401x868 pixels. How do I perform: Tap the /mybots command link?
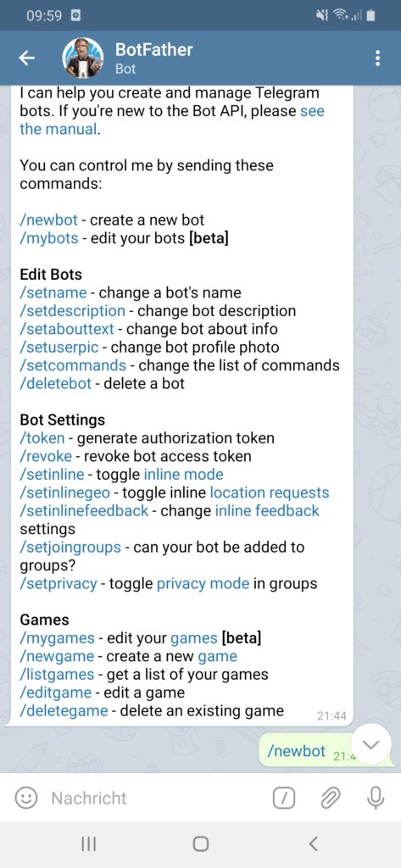(x=48, y=238)
